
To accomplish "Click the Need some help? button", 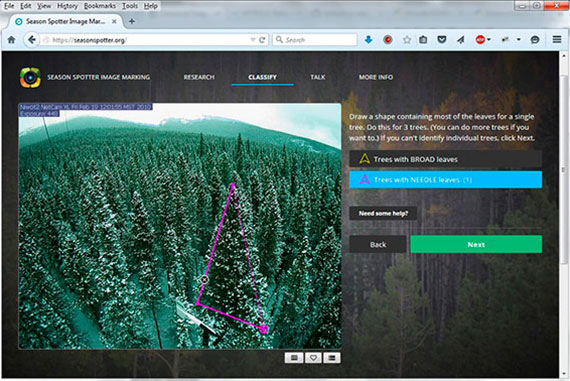I will pos(383,213).
